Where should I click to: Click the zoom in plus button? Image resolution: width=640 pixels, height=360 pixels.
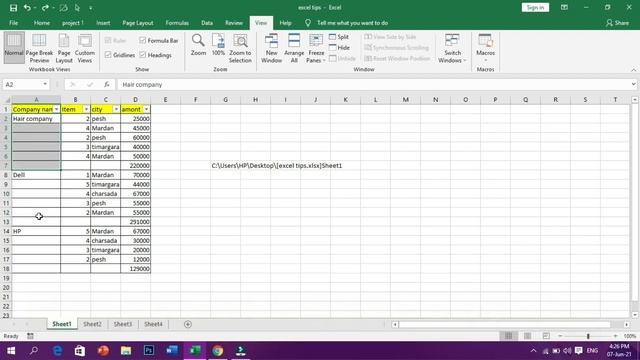point(616,336)
